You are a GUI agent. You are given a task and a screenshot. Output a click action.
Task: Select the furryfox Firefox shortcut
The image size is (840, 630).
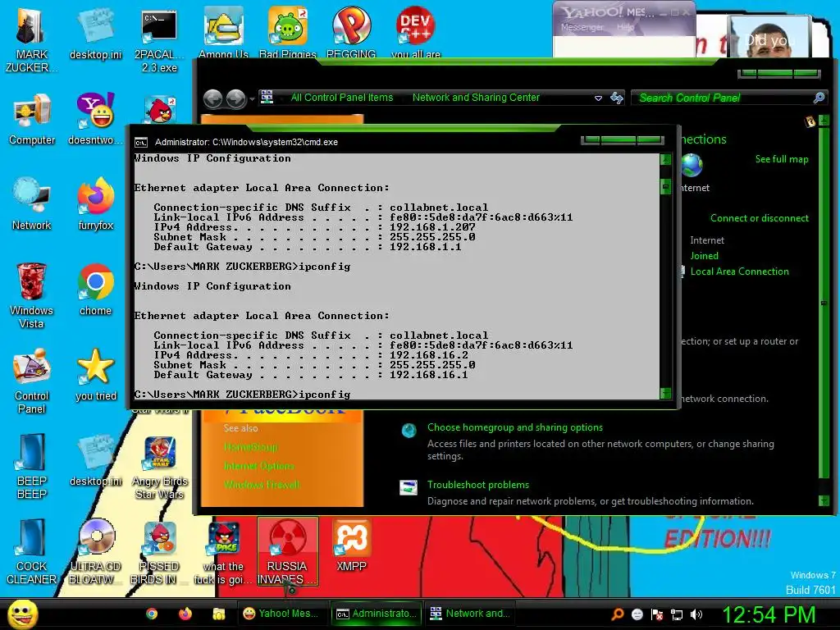click(95, 204)
